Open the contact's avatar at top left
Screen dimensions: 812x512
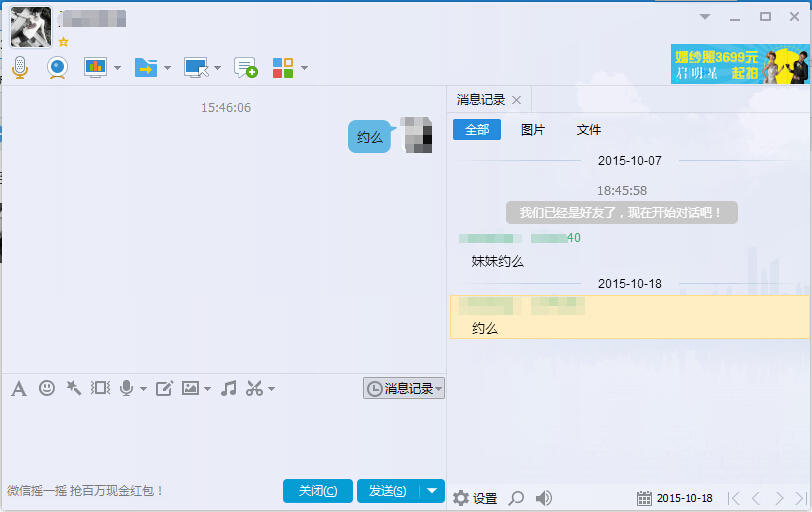pyautogui.click(x=31, y=27)
